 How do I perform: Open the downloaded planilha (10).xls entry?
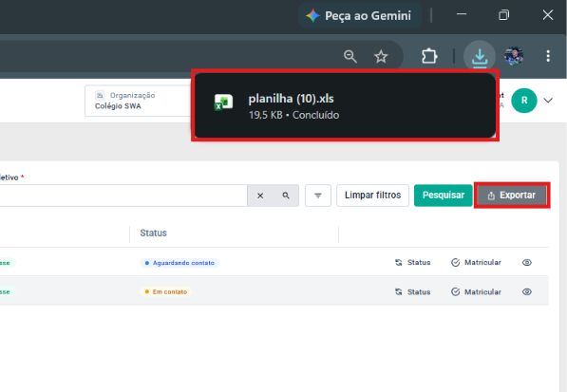click(x=345, y=105)
